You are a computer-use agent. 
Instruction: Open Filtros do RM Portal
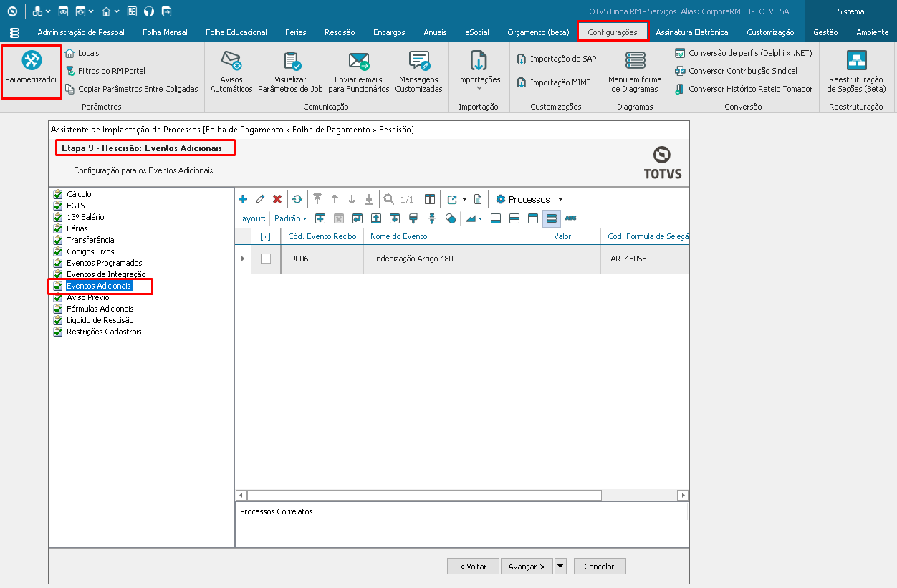[x=105, y=71]
